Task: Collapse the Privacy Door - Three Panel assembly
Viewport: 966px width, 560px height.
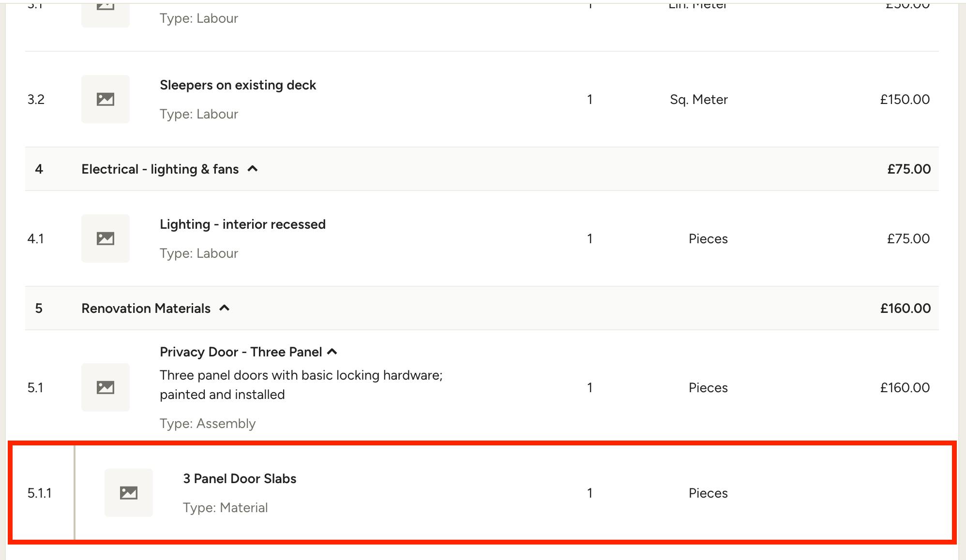Action: click(x=332, y=352)
